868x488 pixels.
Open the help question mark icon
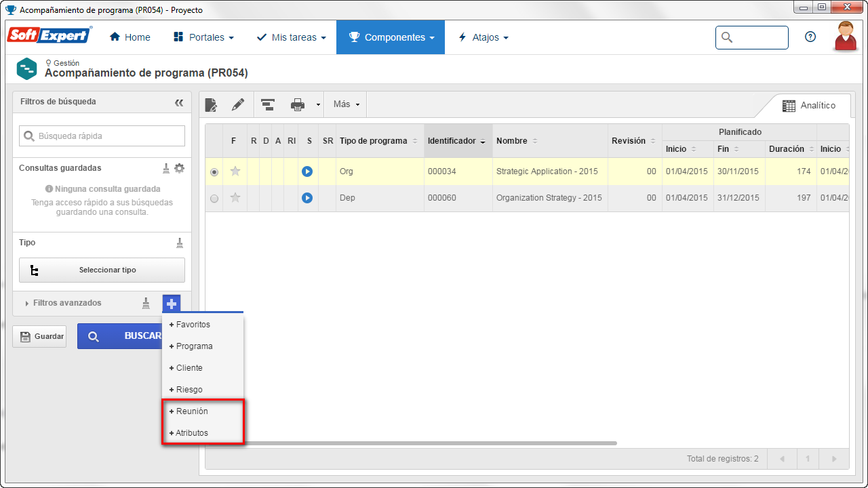(810, 37)
